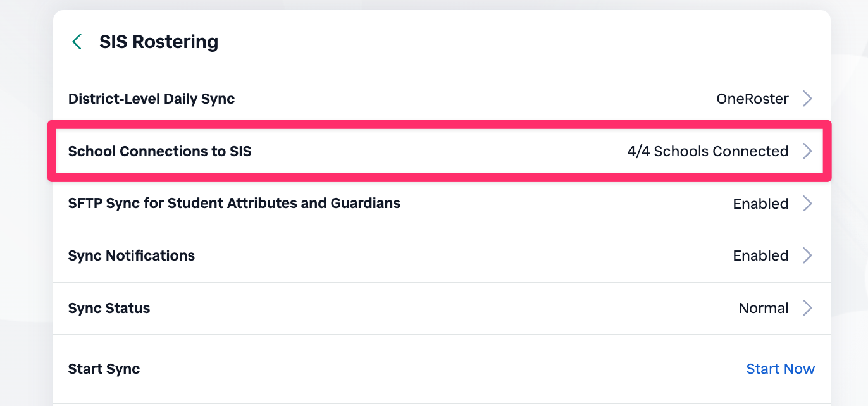Click the 4/4 Schools Connected status
The width and height of the screenshot is (868, 406).
707,152
